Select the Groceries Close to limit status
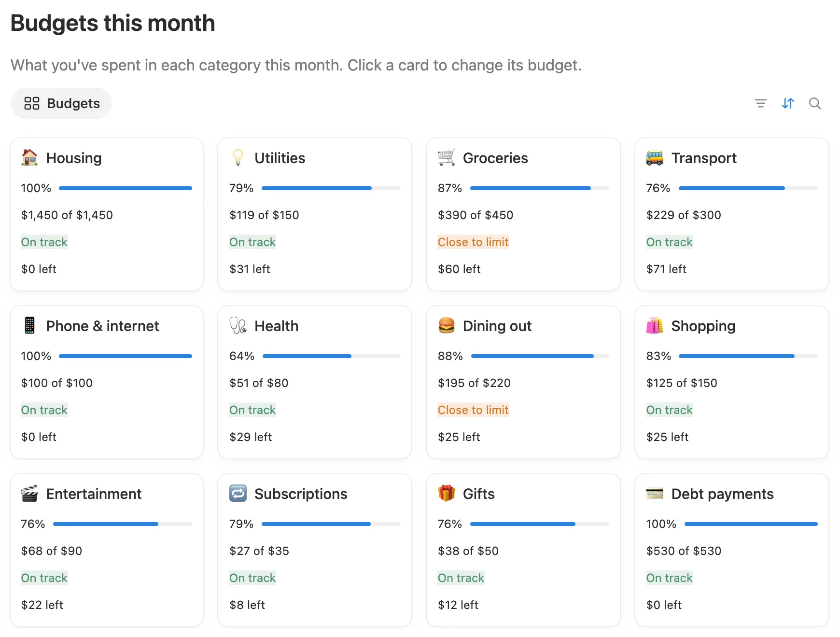This screenshot has height=637, width=840. [x=473, y=242]
